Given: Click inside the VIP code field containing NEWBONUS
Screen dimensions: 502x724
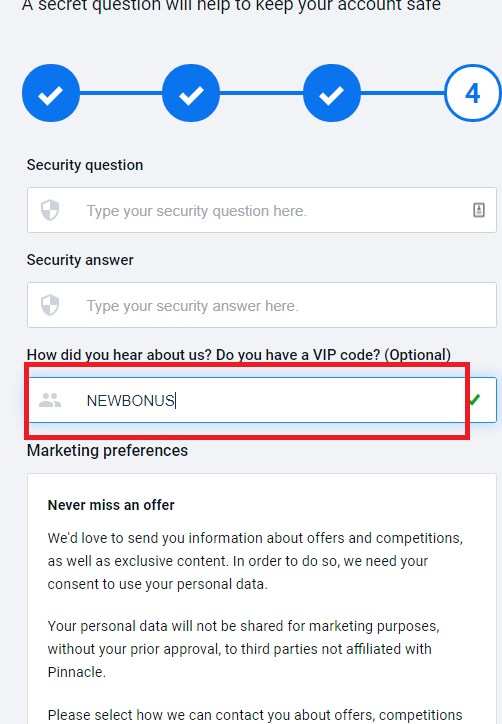Looking at the screenshot, I should pyautogui.click(x=262, y=400).
